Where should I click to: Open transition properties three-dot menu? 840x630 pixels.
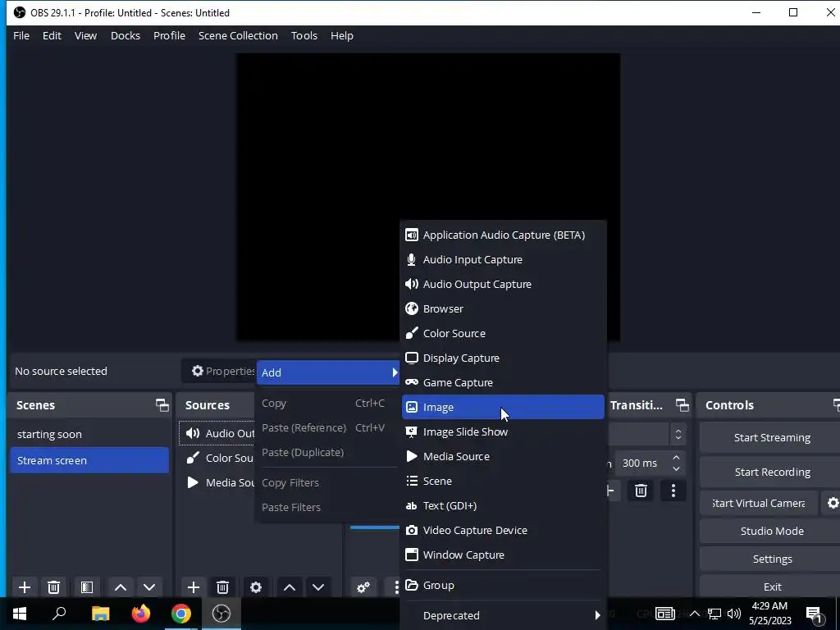[673, 491]
